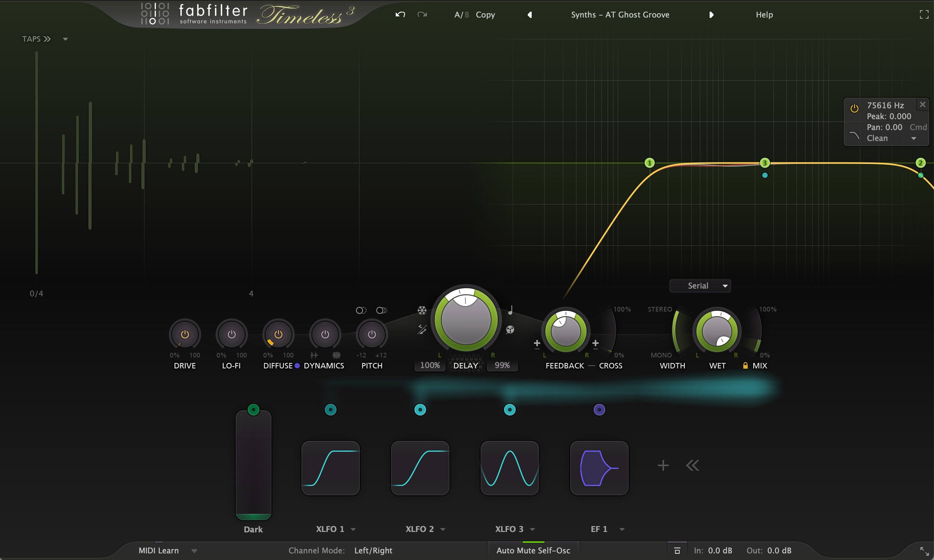
Task: Select the next preset arrow
Action: tap(711, 15)
